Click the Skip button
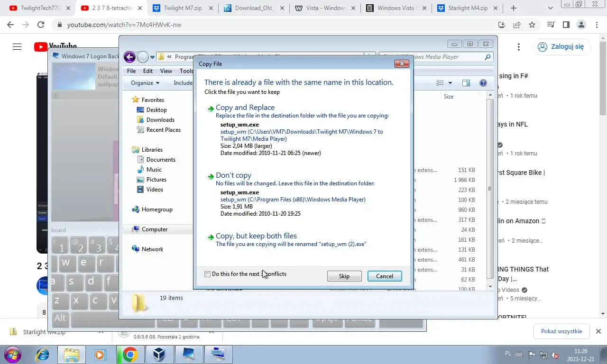 click(344, 276)
